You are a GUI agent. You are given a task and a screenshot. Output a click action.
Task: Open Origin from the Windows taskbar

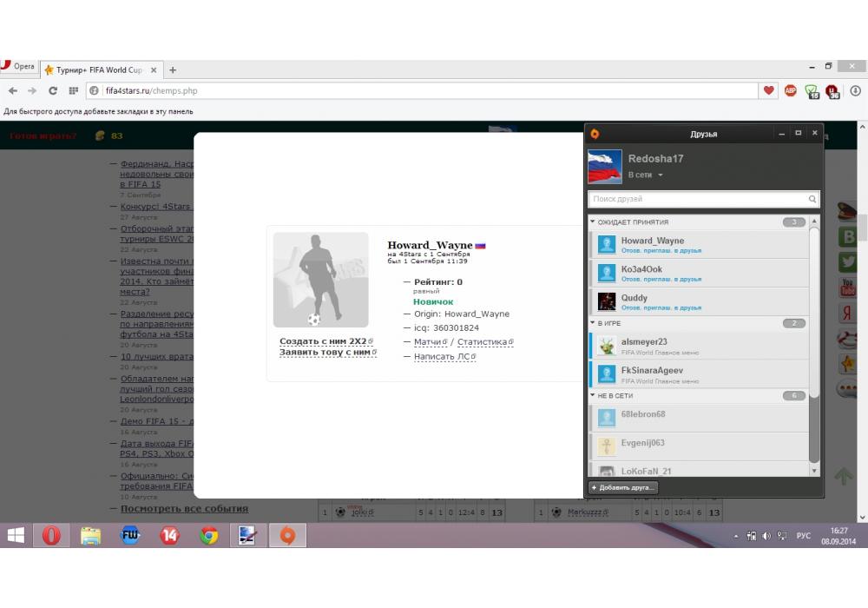287,536
